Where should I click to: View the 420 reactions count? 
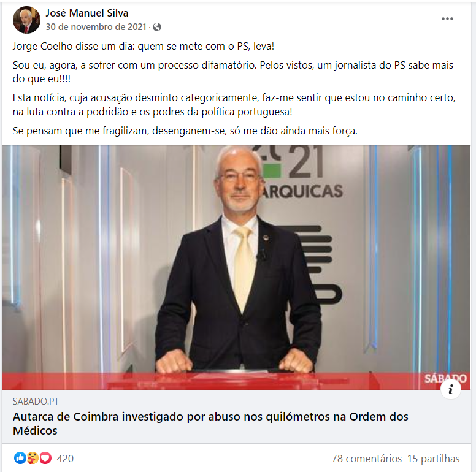pos(65,459)
